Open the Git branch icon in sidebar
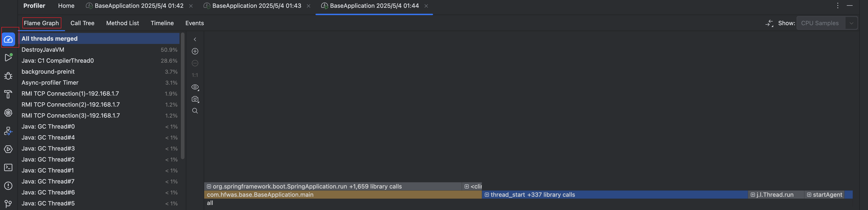The image size is (868, 210). (8, 204)
